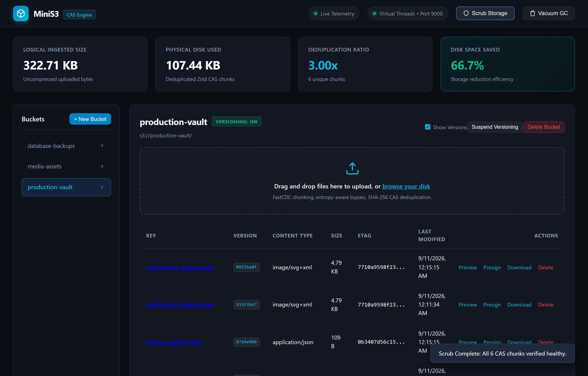Suspend versioning for production-vault
The height and width of the screenshot is (376, 588).
click(495, 127)
